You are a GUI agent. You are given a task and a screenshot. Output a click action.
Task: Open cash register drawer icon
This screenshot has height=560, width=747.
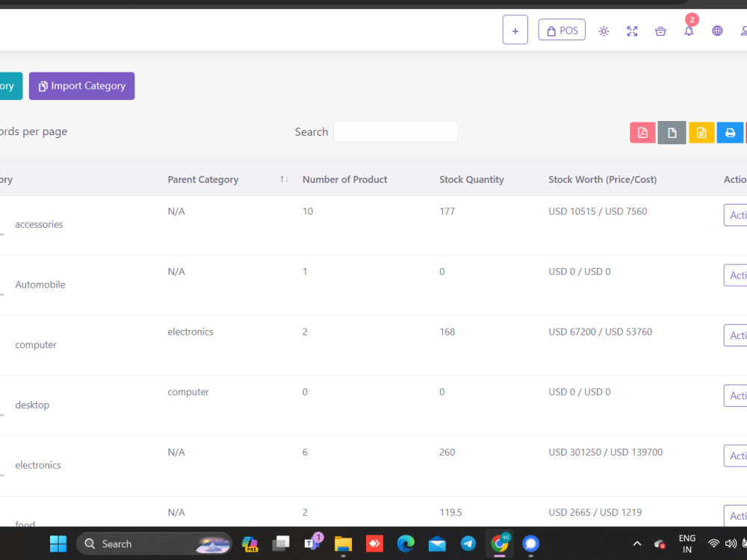click(x=660, y=31)
